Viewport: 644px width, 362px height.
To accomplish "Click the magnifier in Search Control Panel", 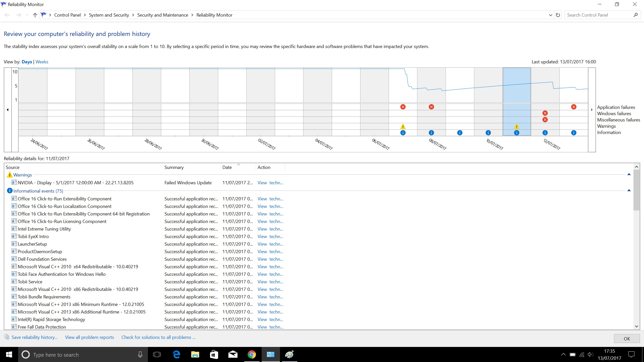I will coord(636,15).
